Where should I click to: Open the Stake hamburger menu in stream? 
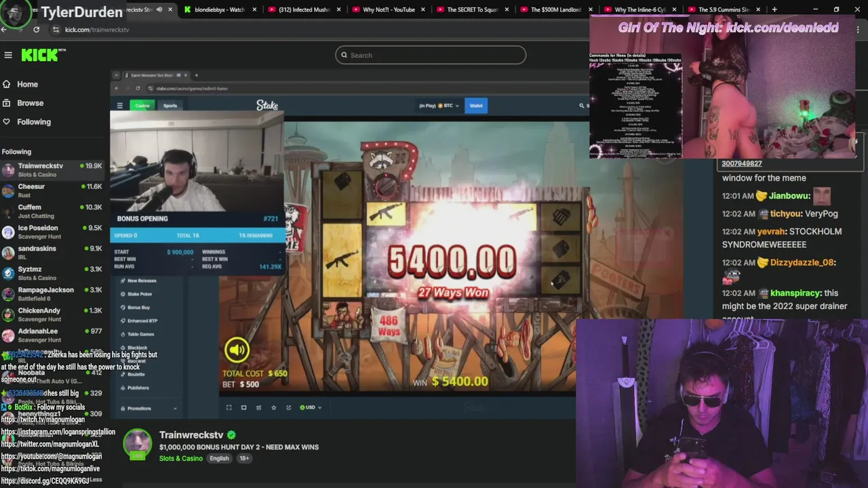(x=119, y=106)
